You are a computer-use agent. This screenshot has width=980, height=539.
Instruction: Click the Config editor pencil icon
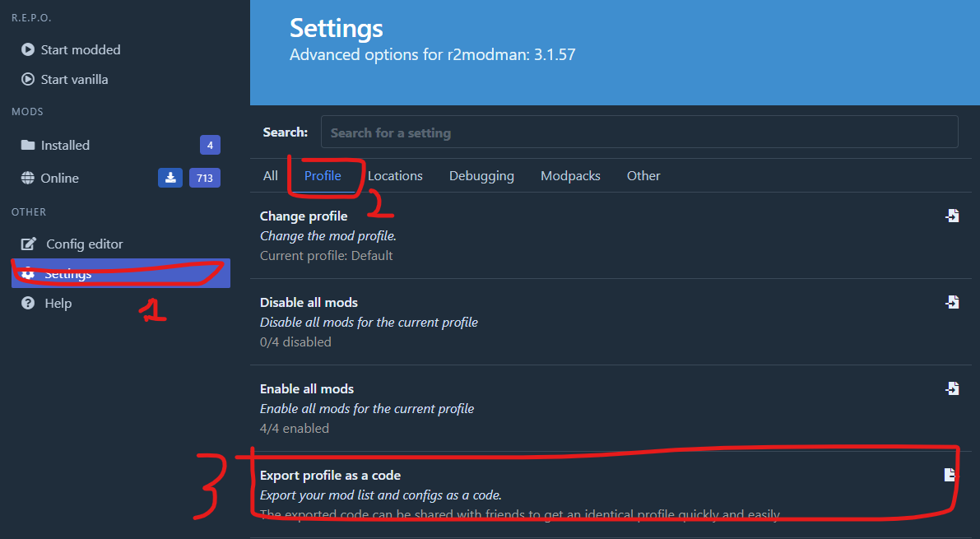tap(29, 244)
